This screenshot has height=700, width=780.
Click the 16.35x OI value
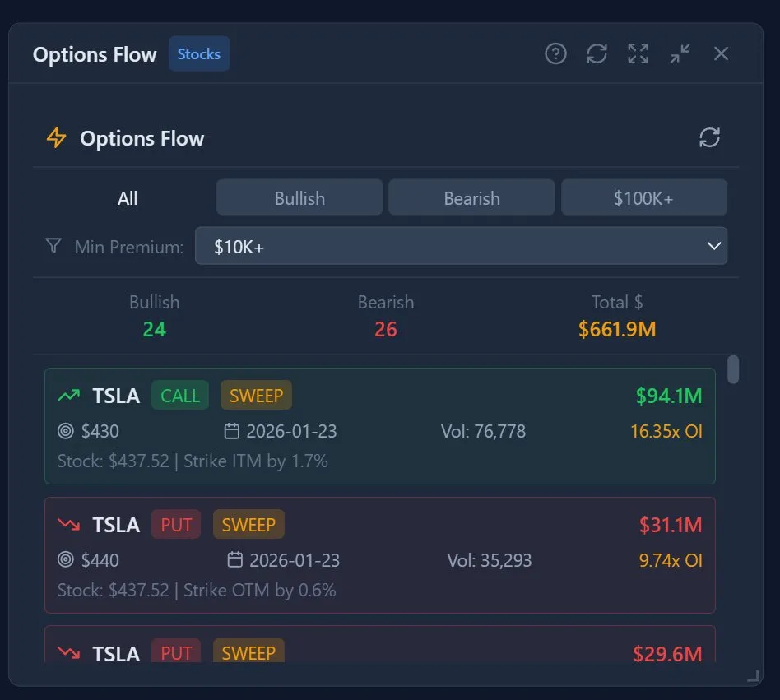tap(666, 431)
